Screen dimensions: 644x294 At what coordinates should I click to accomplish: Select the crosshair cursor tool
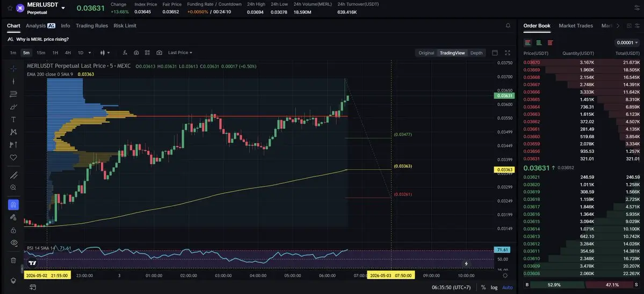13,69
